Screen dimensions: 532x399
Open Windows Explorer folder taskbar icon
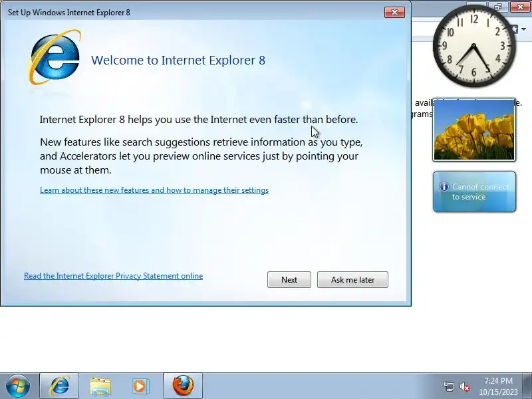point(100,386)
